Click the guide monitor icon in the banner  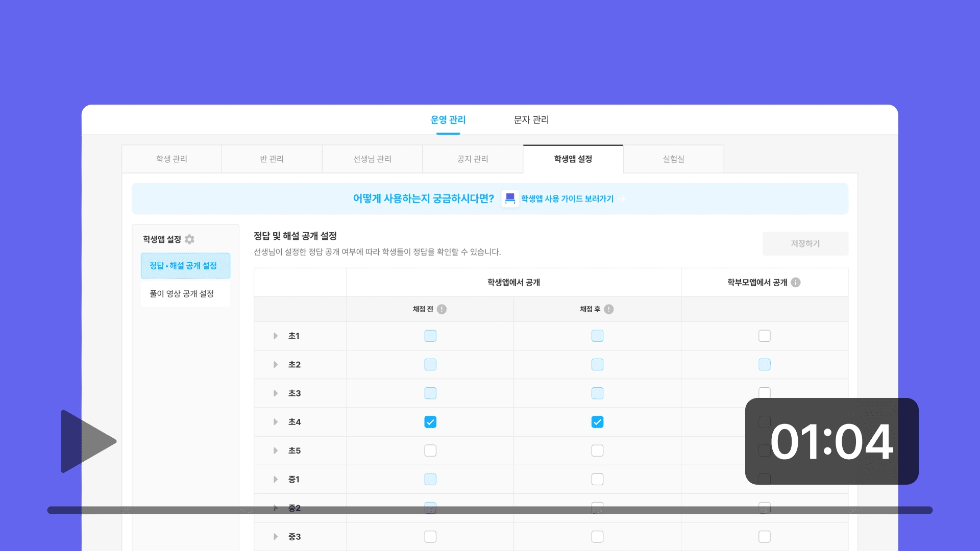510,198
